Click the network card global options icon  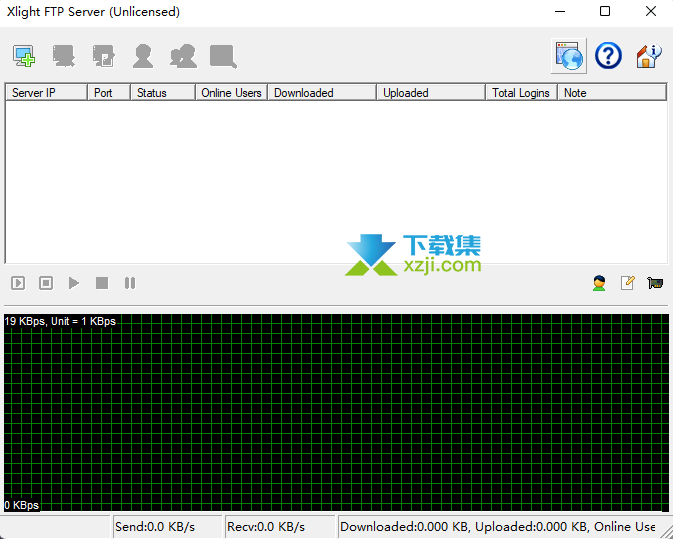pyautogui.click(x=655, y=283)
